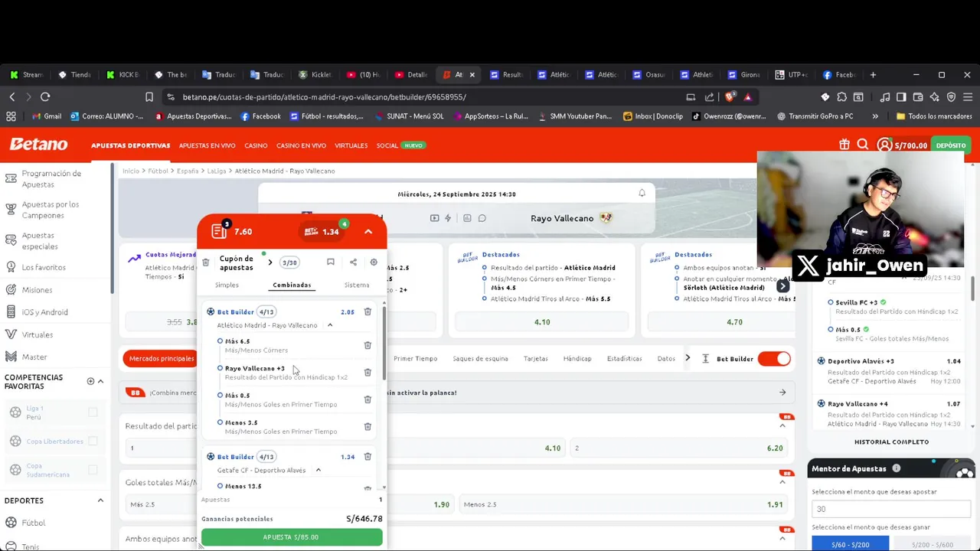Open the Brave shields icon
This screenshot has width=980, height=551.
point(729,96)
